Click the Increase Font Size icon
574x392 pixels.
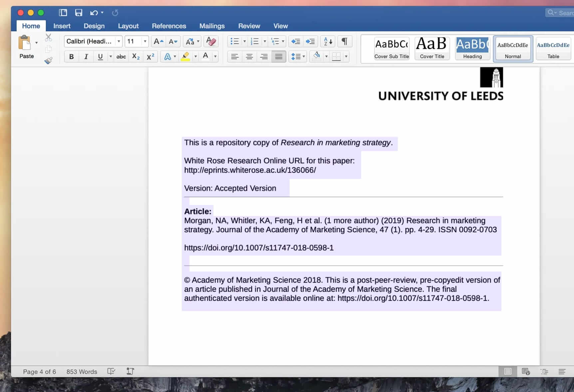pyautogui.click(x=158, y=41)
